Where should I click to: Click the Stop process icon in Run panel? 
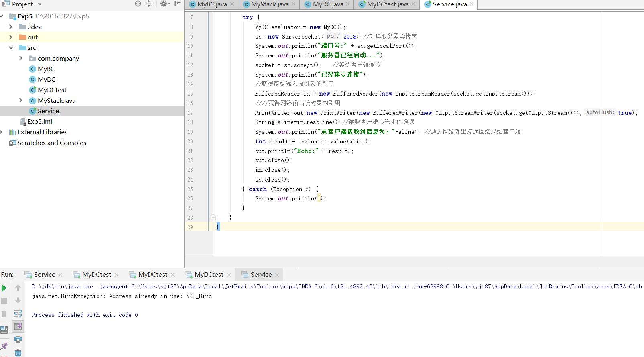click(x=4, y=301)
